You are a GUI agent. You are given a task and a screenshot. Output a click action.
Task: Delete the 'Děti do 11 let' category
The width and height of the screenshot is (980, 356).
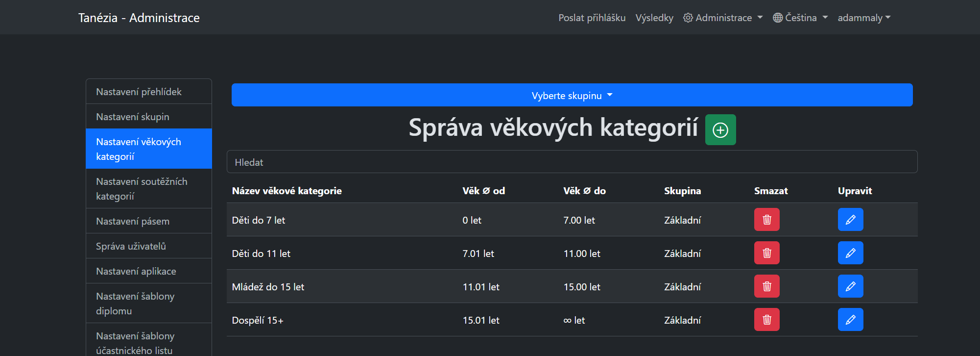pos(766,253)
